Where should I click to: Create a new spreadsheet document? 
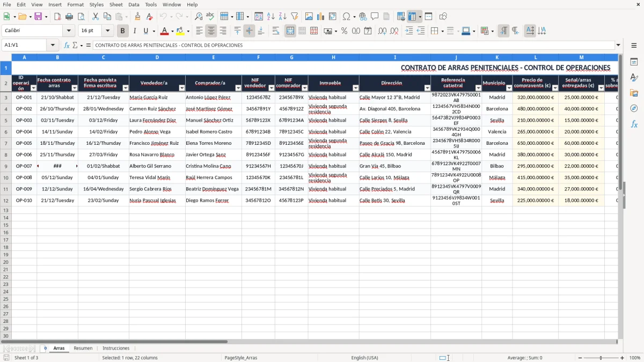[6, 17]
